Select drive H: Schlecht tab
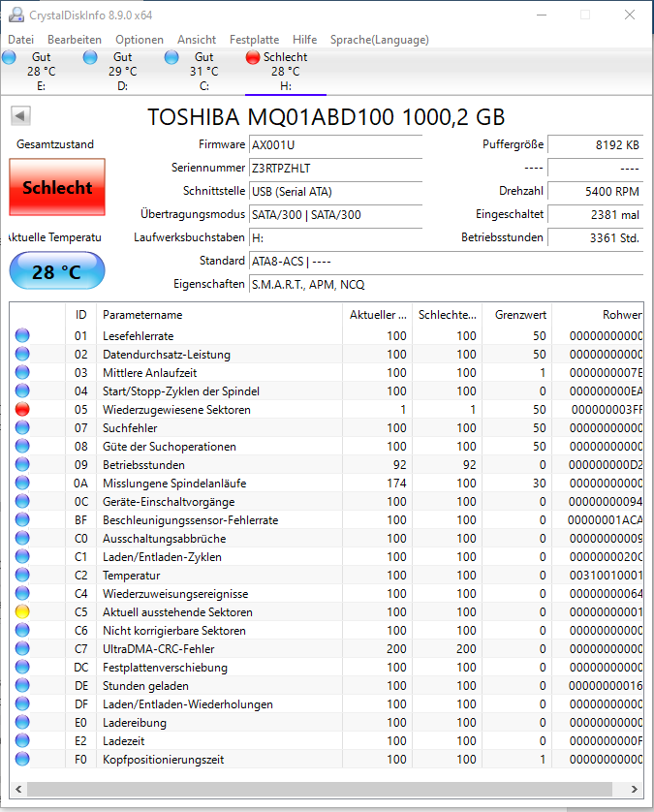Image resolution: width=654 pixels, height=812 pixels. coord(285,72)
